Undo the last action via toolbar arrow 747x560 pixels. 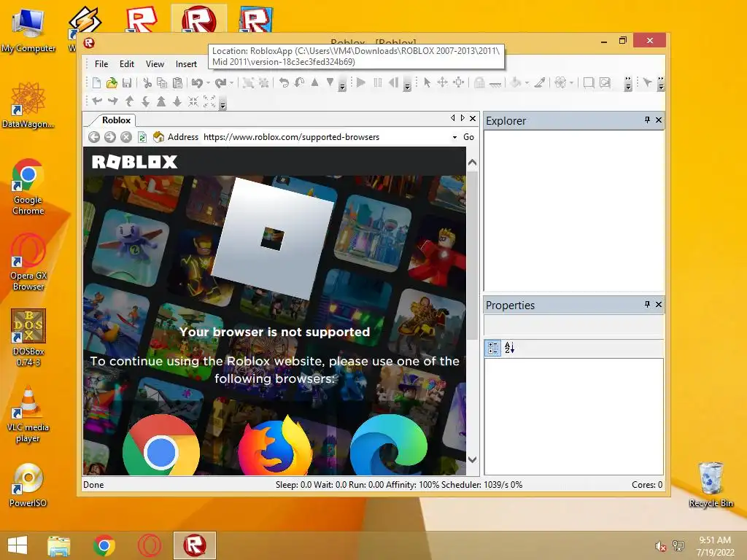(x=197, y=83)
